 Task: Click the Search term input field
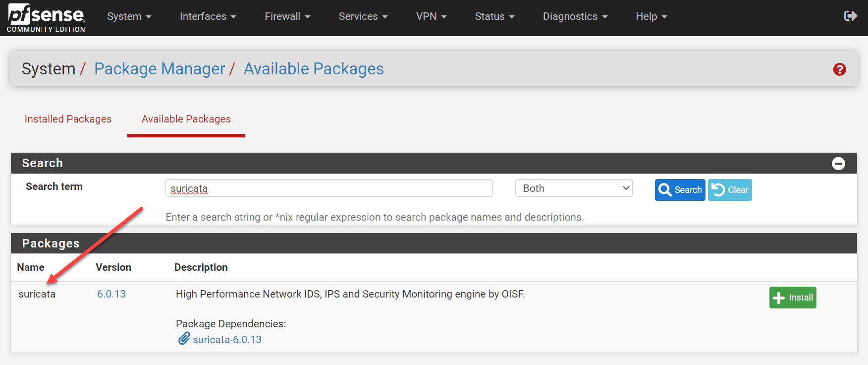(329, 188)
